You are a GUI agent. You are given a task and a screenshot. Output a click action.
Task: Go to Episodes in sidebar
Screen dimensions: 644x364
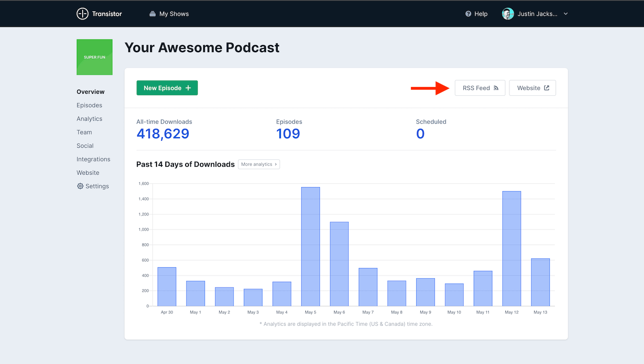89,105
